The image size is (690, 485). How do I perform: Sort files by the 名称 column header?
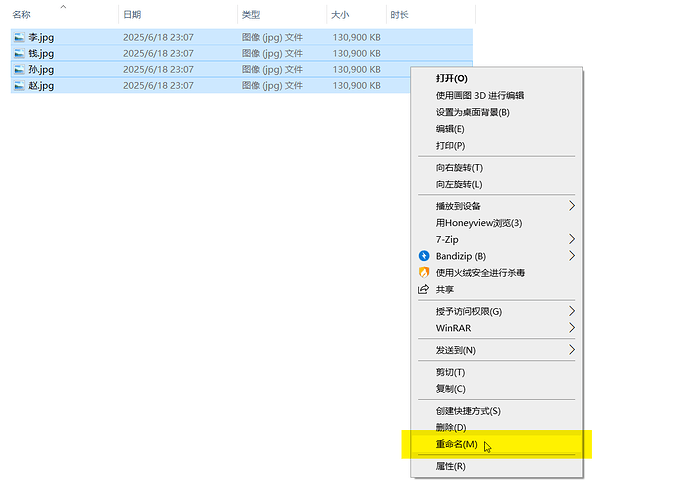click(22, 15)
